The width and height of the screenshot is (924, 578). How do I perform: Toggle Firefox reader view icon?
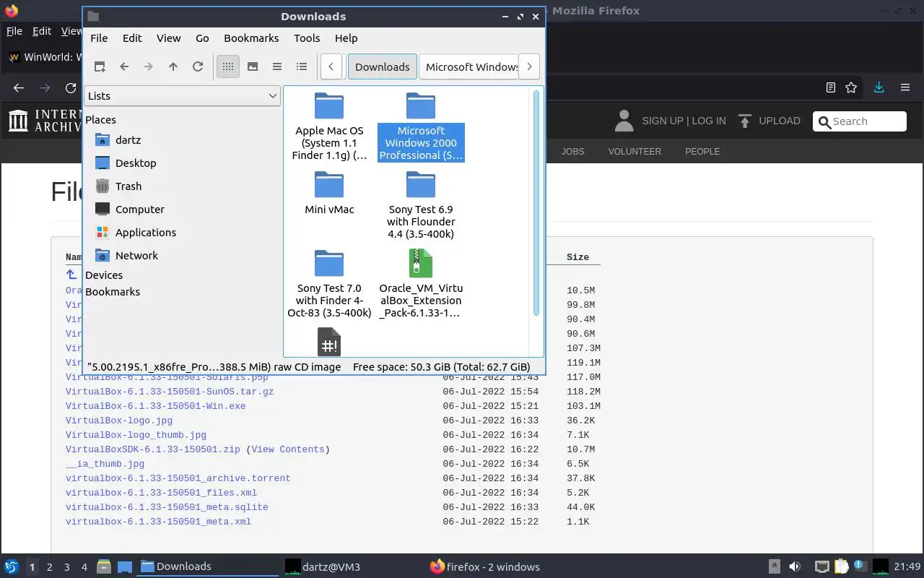(x=831, y=87)
